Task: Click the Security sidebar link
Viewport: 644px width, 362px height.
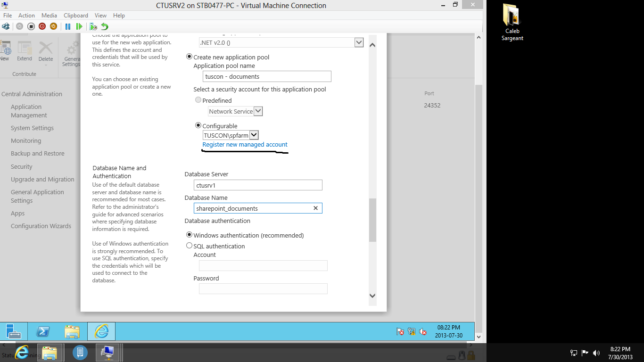Action: tap(22, 166)
